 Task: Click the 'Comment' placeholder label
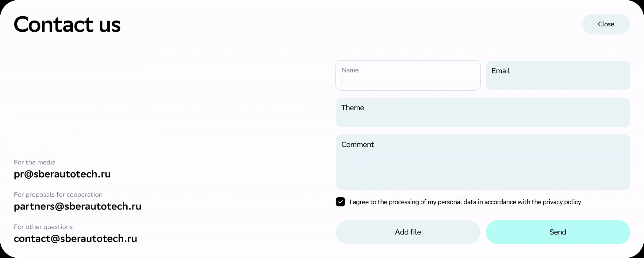358,145
